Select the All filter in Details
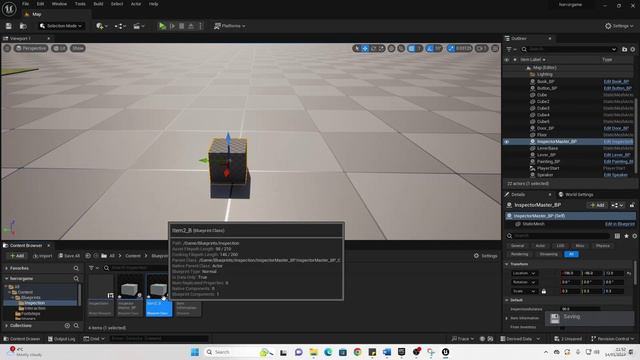This screenshot has height=360, width=640. pos(571,254)
